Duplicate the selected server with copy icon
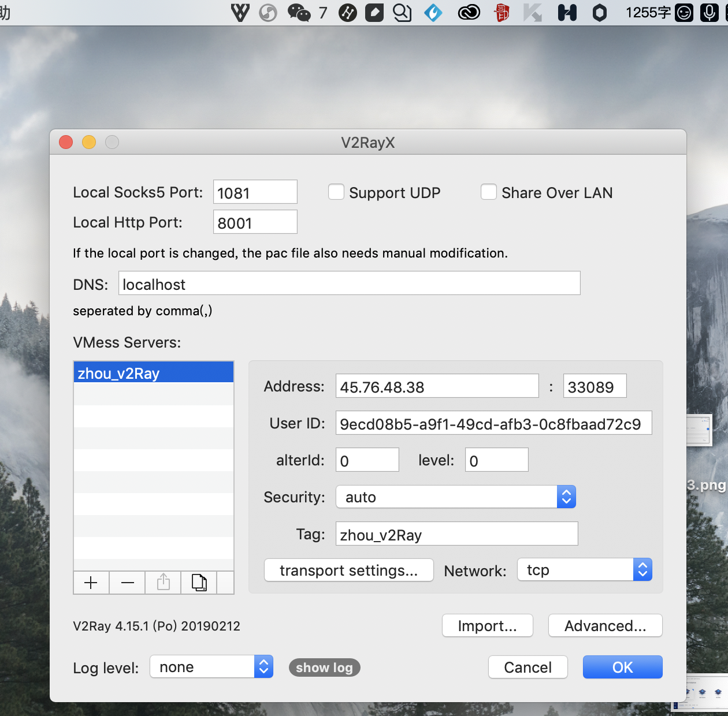Viewport: 728px width, 716px height. pyautogui.click(x=199, y=583)
